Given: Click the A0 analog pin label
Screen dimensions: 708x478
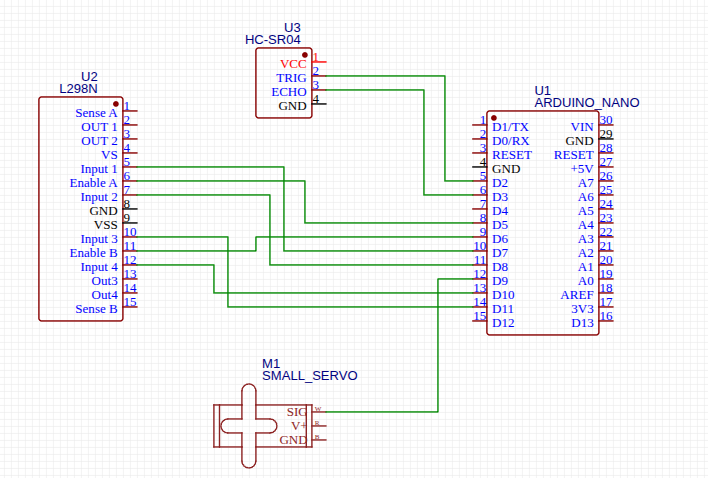Looking at the screenshot, I should [586, 281].
